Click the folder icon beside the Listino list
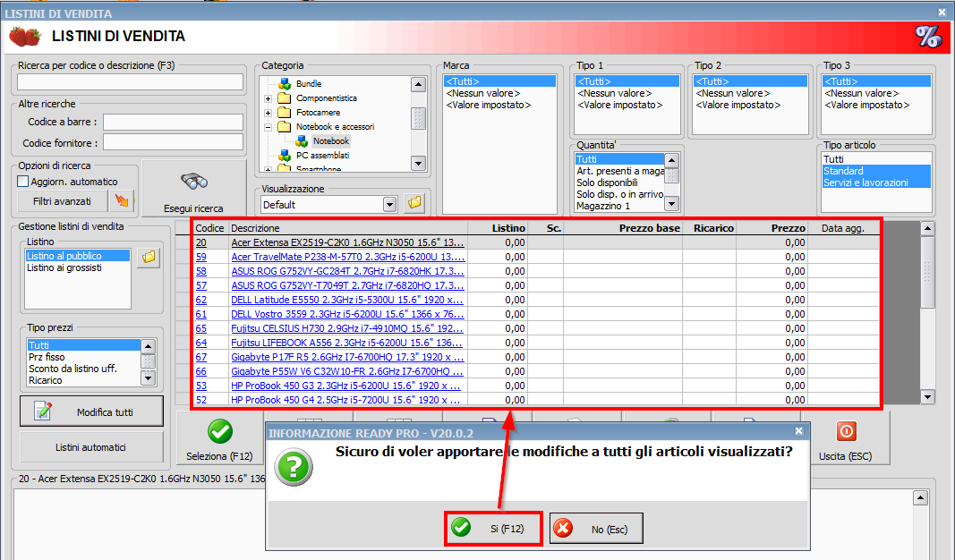Viewport: 955px width, 560px height. 149,258
